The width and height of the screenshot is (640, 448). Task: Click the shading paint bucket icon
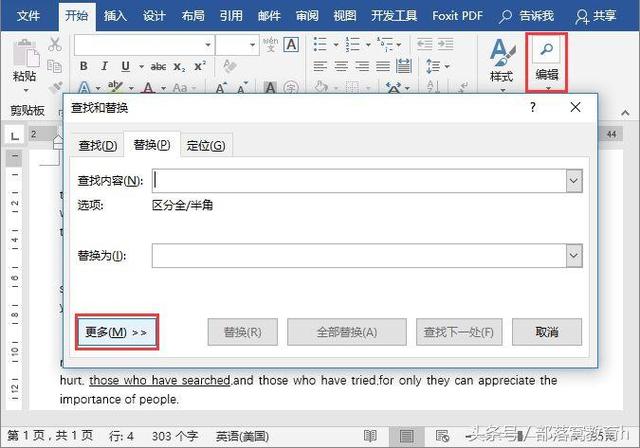click(x=321, y=87)
